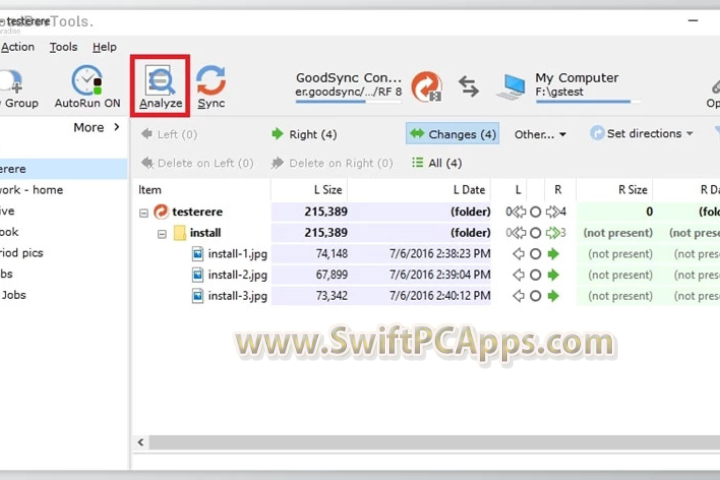
Task: Choose do-nothing circle for install folder
Action: pyautogui.click(x=535, y=233)
